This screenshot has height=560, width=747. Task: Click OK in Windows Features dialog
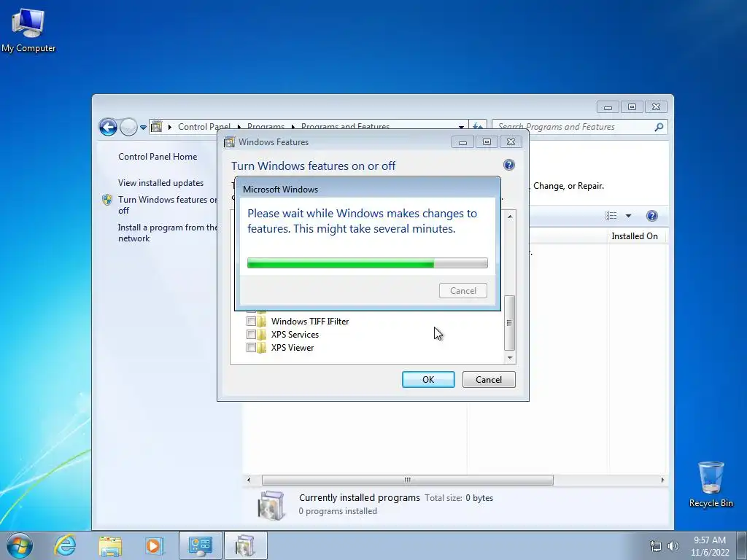pyautogui.click(x=428, y=379)
